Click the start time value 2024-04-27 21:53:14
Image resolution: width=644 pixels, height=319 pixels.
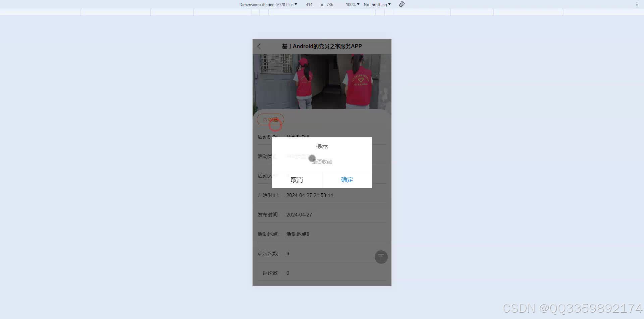(x=310, y=195)
